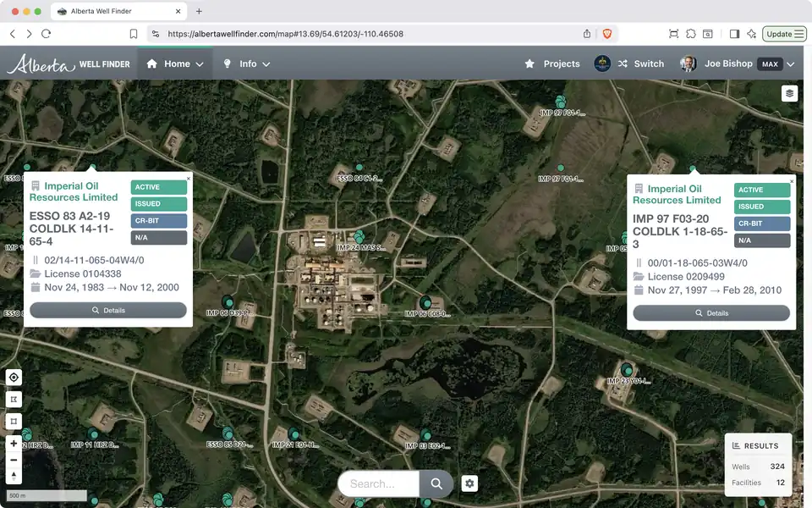
Task: Select the Alberta Well Finder browser tab
Action: 119,11
